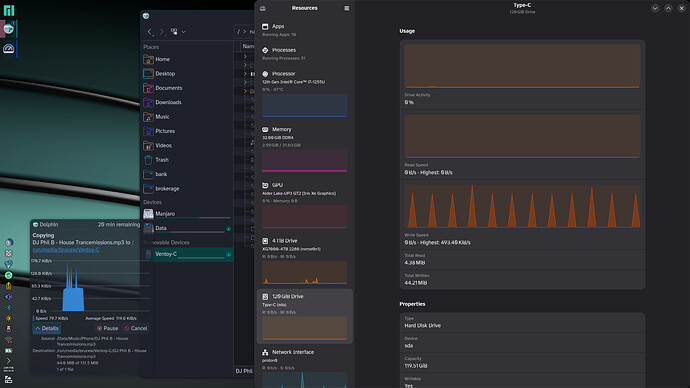Screen dimensions: 690x388
Task: Expand the fourth folder row in Dolphin
Action: (x=246, y=82)
